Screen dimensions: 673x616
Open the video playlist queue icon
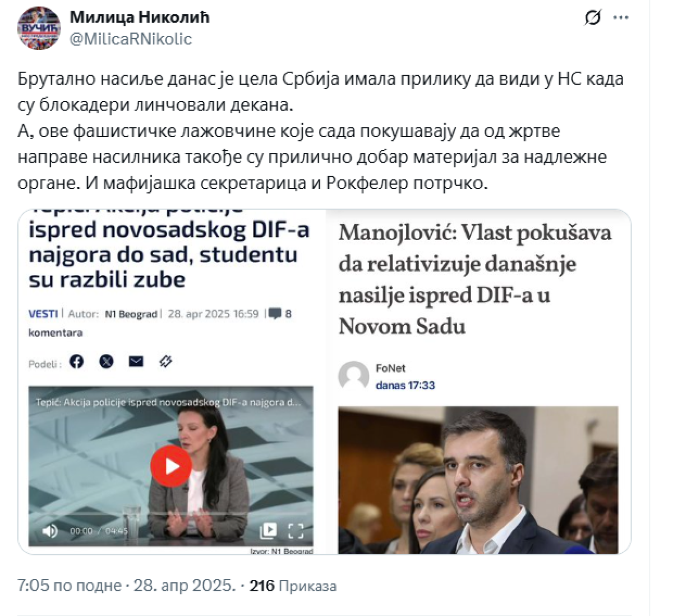point(268,531)
